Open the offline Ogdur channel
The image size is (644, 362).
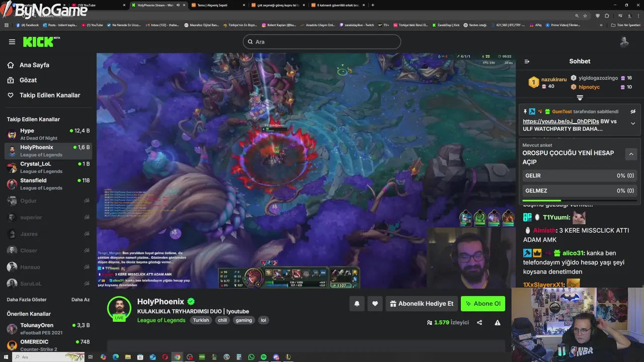coord(48,201)
